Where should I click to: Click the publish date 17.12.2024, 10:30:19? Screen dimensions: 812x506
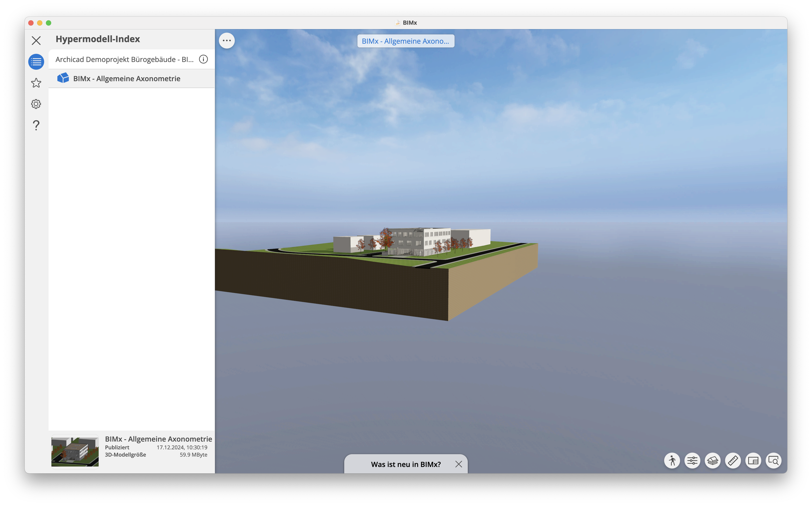(182, 447)
